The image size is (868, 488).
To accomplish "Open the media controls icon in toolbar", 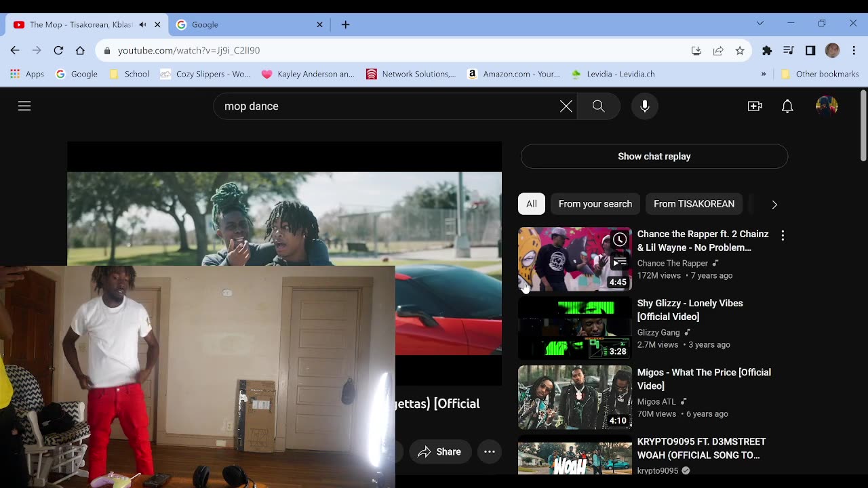I will click(x=789, y=50).
